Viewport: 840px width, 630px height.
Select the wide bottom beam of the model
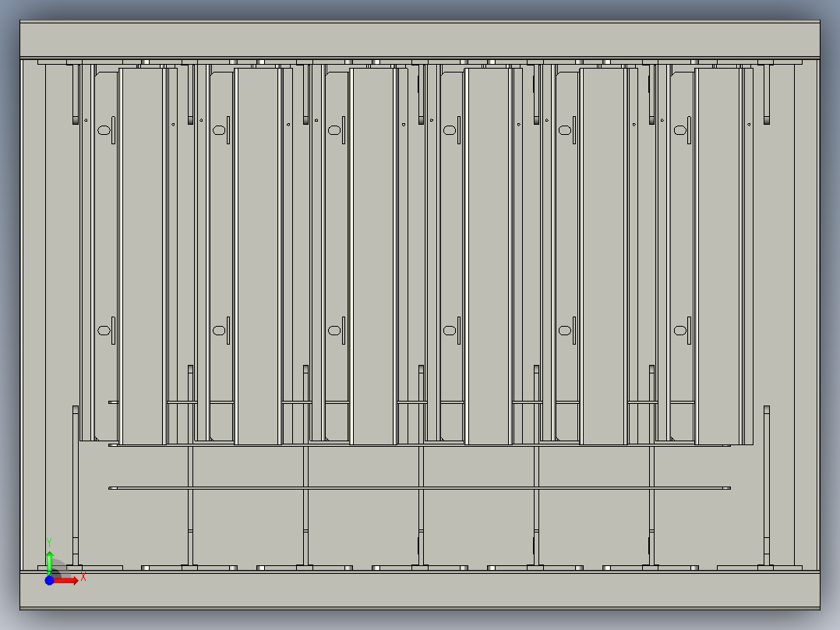coord(420,590)
